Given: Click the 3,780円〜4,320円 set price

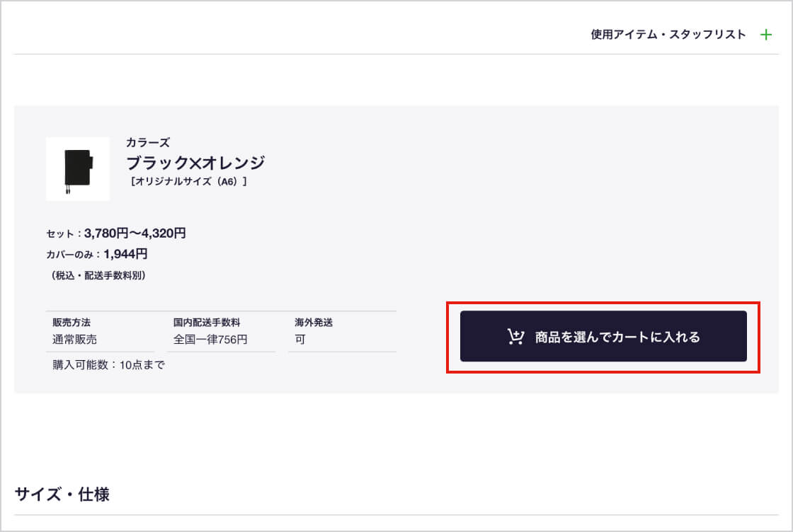Looking at the screenshot, I should point(135,233).
